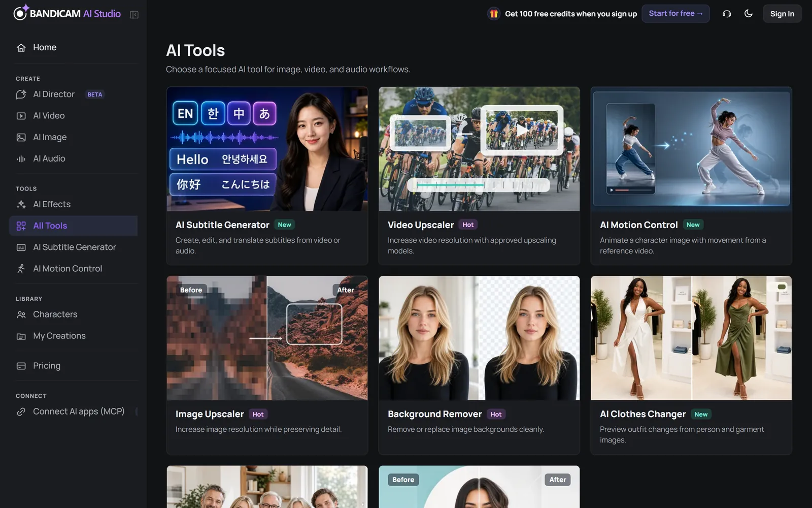Click 'Get 100 free credits when you sign up'
This screenshot has width=812, height=508.
[571, 14]
